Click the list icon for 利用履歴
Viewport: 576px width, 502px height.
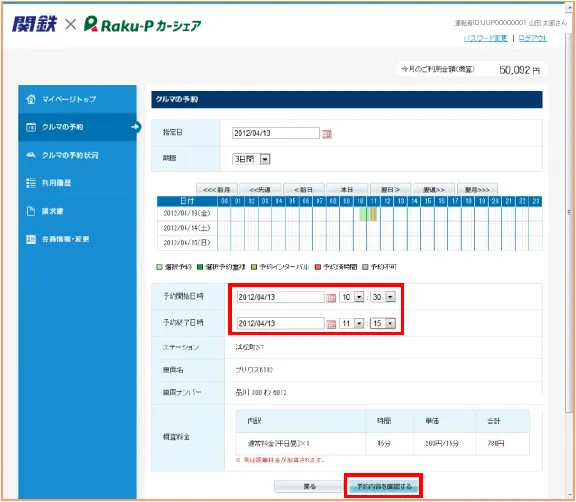[31, 183]
